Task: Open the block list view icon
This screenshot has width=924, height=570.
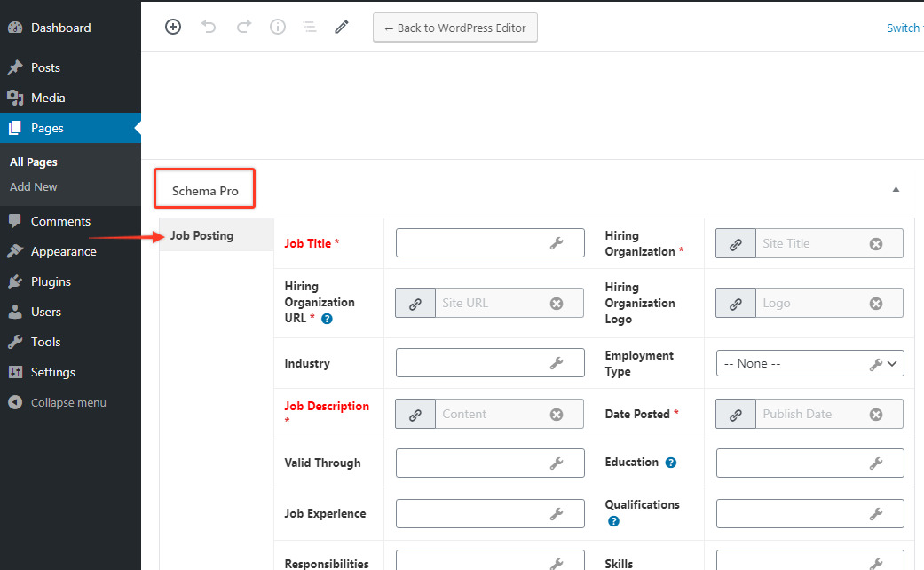Action: click(309, 27)
